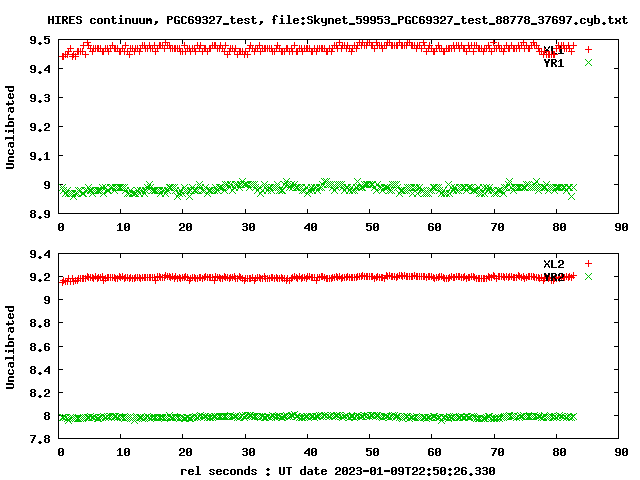This screenshot has width=640, height=480.
Task: Click the 30 x-axis tick label under the top plot
Action: point(248,227)
